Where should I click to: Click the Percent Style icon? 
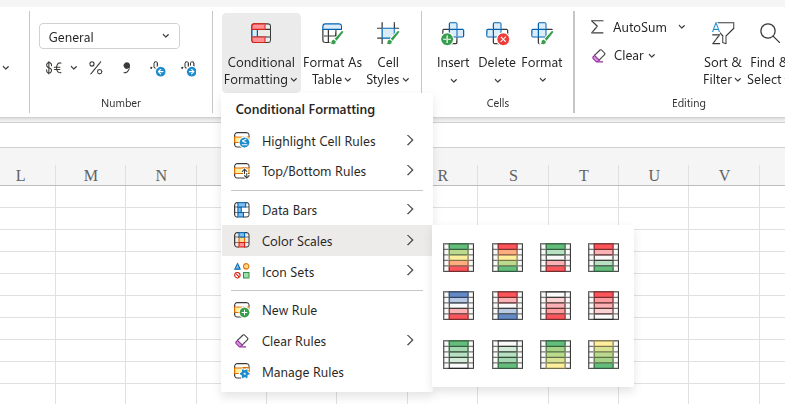(96, 69)
